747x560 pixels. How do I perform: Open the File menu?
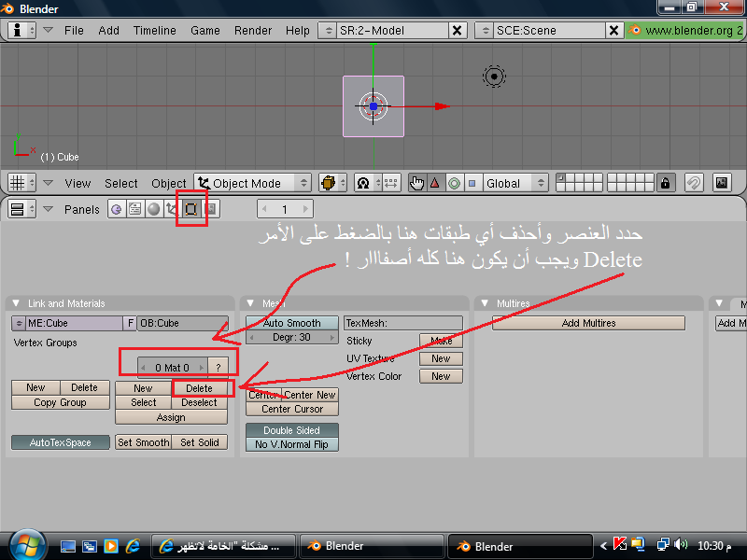pos(74,31)
